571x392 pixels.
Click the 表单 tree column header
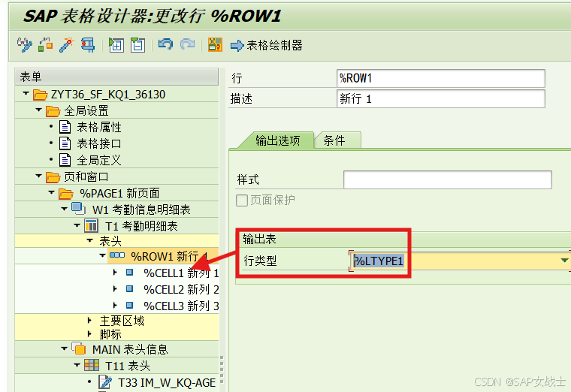(116, 77)
